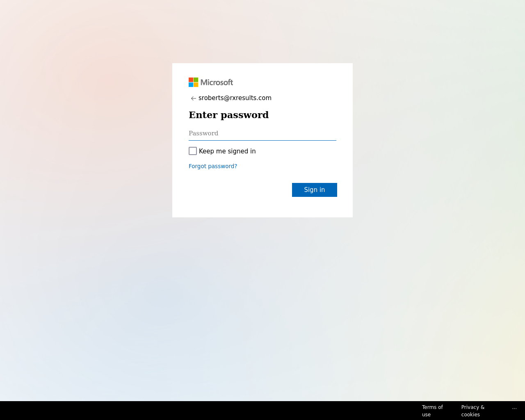Click the back arrow beside the email
Screen dimensions: 525x420
(194, 98)
